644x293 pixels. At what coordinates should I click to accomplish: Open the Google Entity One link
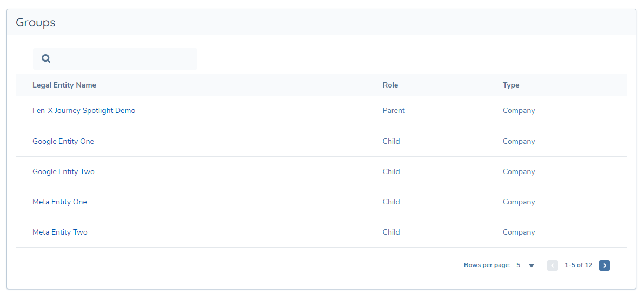tap(63, 142)
